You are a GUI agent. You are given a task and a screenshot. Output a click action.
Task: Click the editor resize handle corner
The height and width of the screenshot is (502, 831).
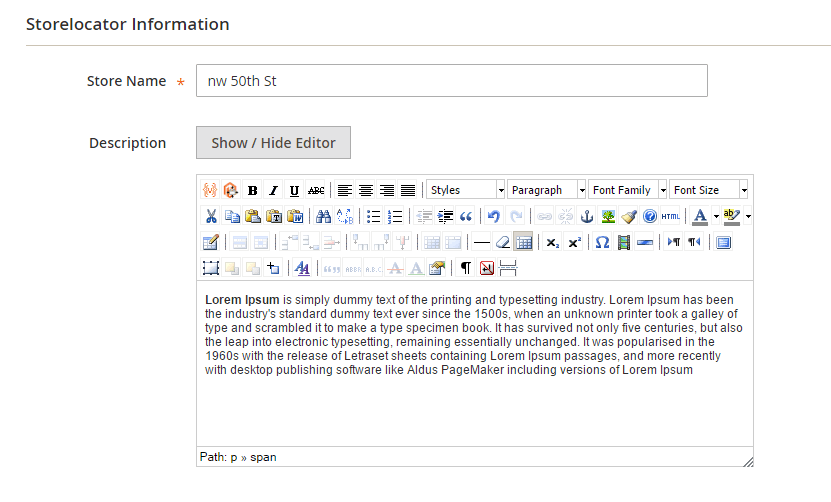tap(747, 460)
